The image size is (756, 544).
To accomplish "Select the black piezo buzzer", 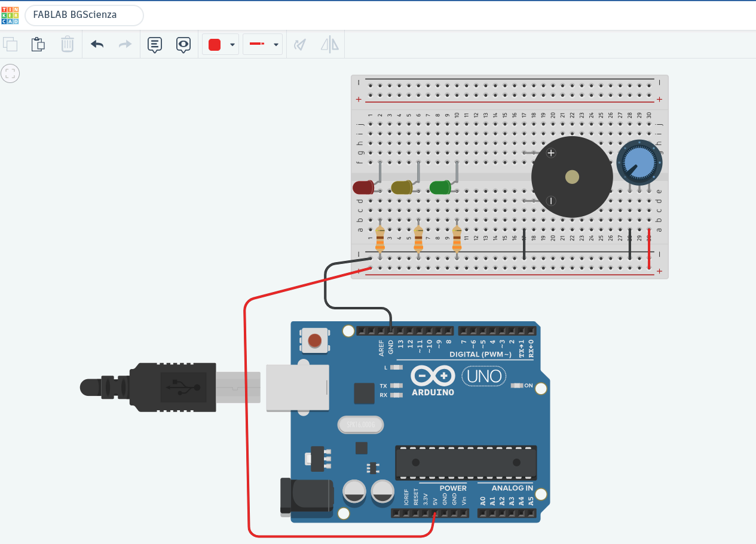I will 572,177.
